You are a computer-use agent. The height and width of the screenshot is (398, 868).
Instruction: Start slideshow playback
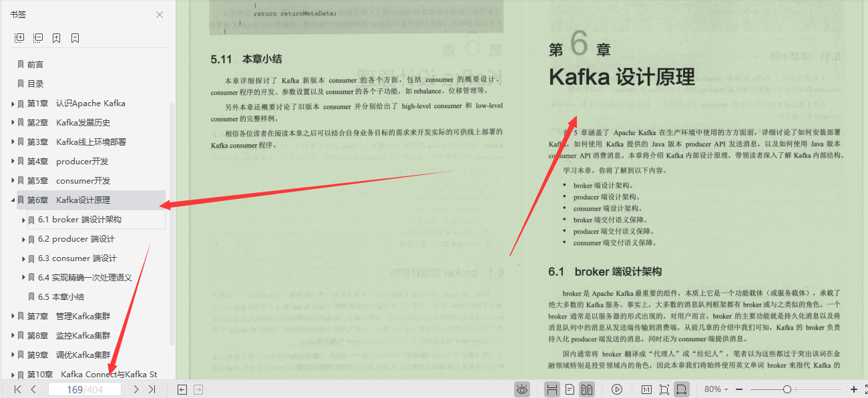(x=617, y=389)
